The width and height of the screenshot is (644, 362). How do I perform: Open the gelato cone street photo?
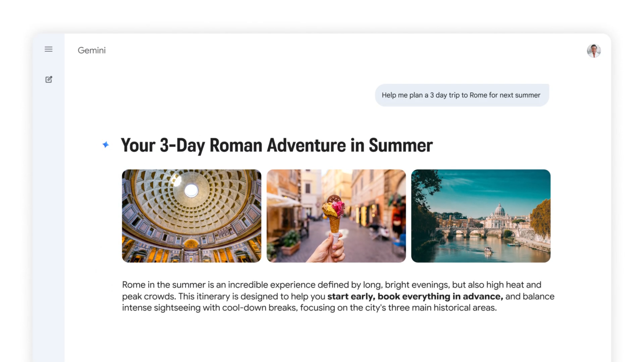(336, 216)
